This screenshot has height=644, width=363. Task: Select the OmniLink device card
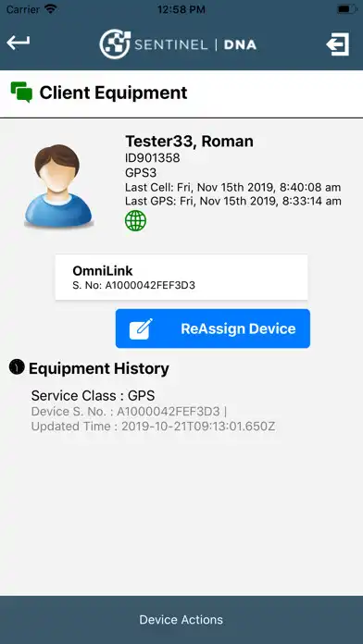point(181,277)
